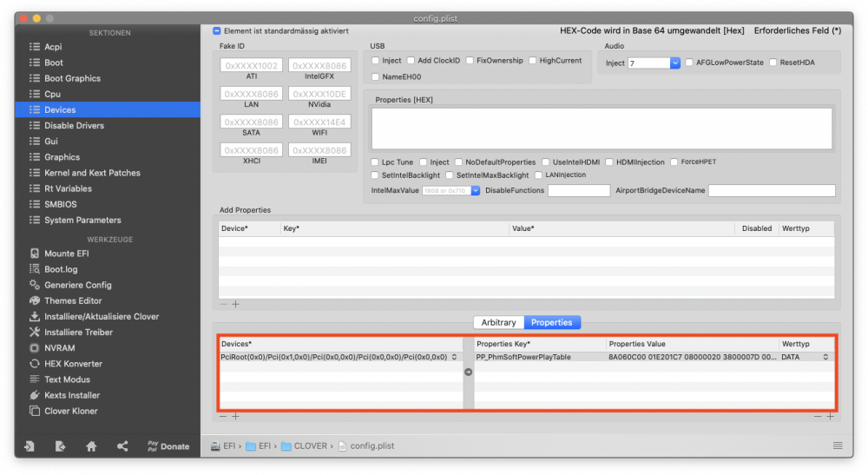The height and width of the screenshot is (475, 868).
Task: Click the list icon beside Graphics
Action: 35,157
